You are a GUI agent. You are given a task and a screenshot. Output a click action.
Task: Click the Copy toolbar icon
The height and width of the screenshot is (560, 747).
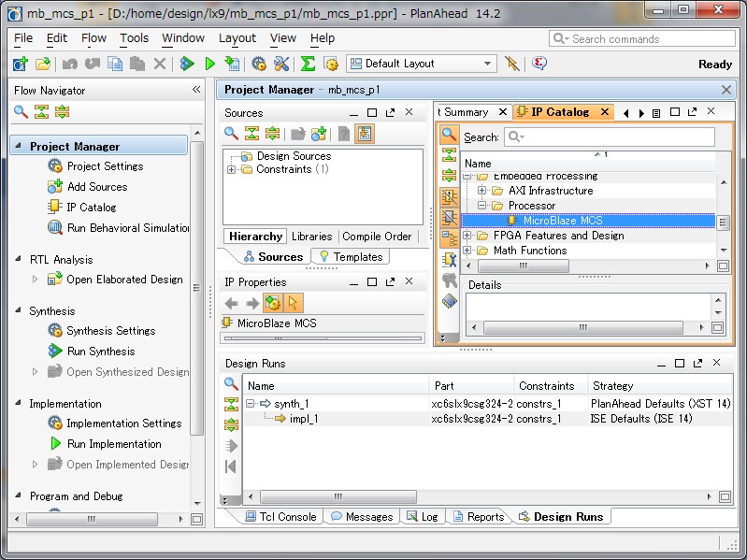point(115,64)
